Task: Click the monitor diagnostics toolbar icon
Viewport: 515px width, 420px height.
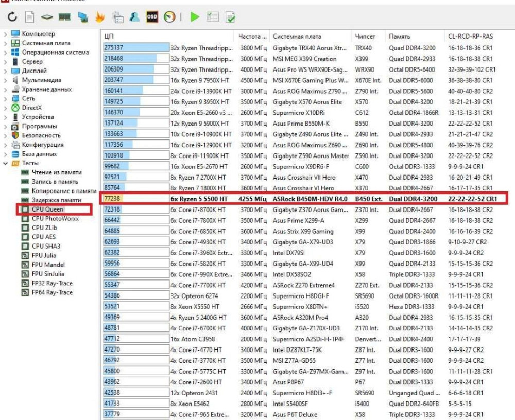Action: click(82, 17)
